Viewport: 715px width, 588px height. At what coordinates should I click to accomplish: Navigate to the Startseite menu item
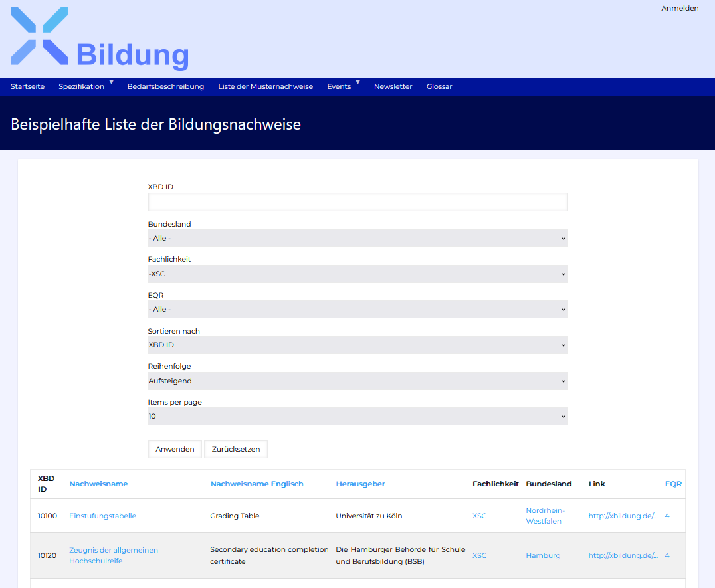(27, 86)
